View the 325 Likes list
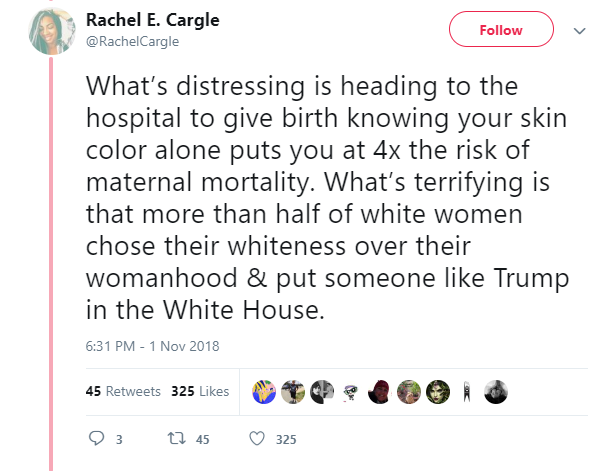The height and width of the screenshot is (471, 607). (200, 391)
